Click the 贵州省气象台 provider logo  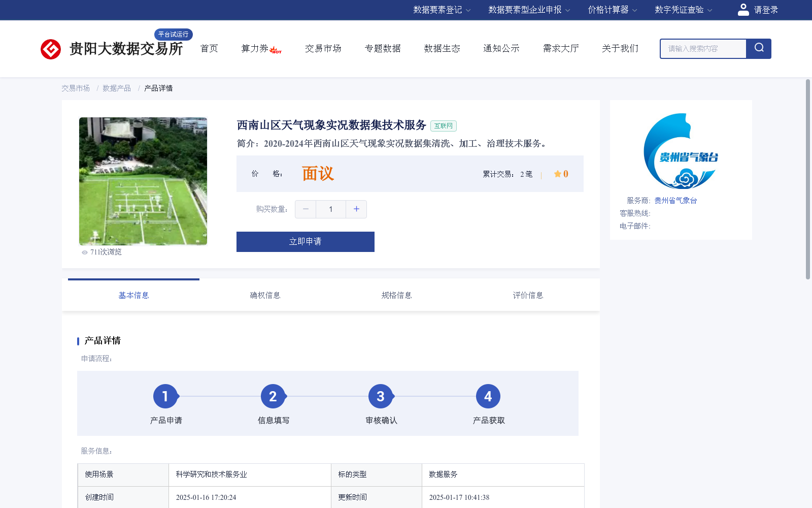(x=681, y=151)
